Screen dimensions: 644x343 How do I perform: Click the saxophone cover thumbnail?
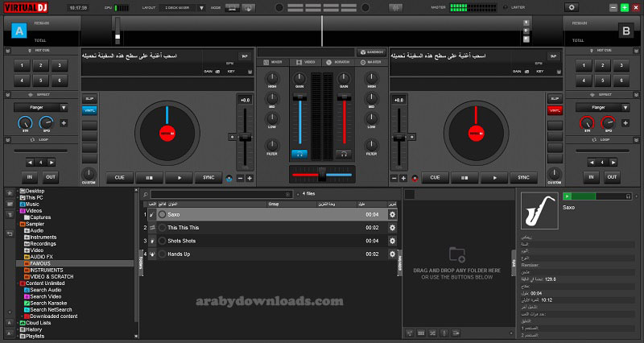[539, 211]
